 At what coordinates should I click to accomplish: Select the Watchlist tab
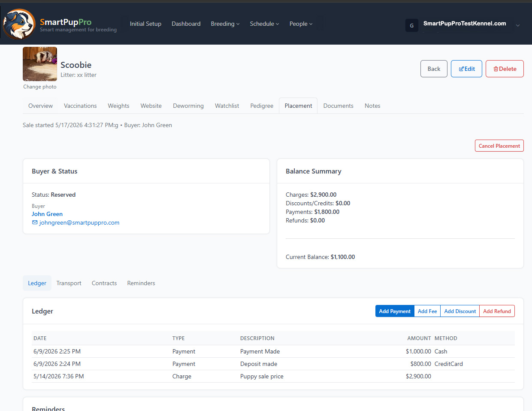(x=227, y=106)
